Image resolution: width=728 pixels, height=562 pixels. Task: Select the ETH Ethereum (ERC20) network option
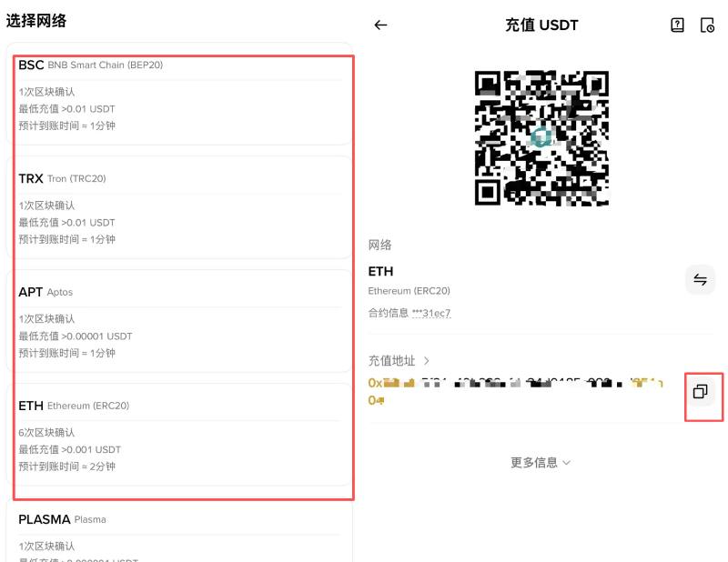182,435
